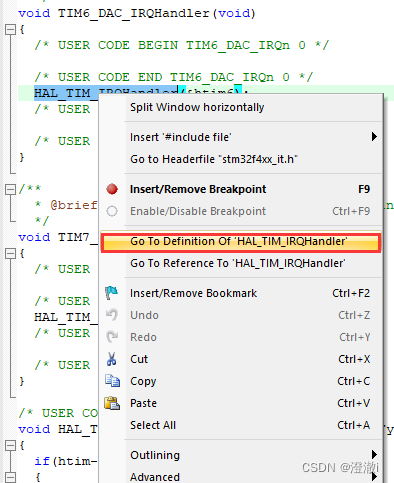The height and width of the screenshot is (483, 394).
Task: Expand arrow beside Outlining
Action: pos(374,455)
